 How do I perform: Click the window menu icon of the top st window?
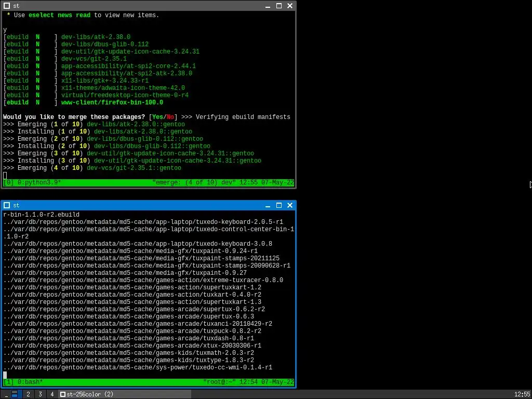(6, 6)
